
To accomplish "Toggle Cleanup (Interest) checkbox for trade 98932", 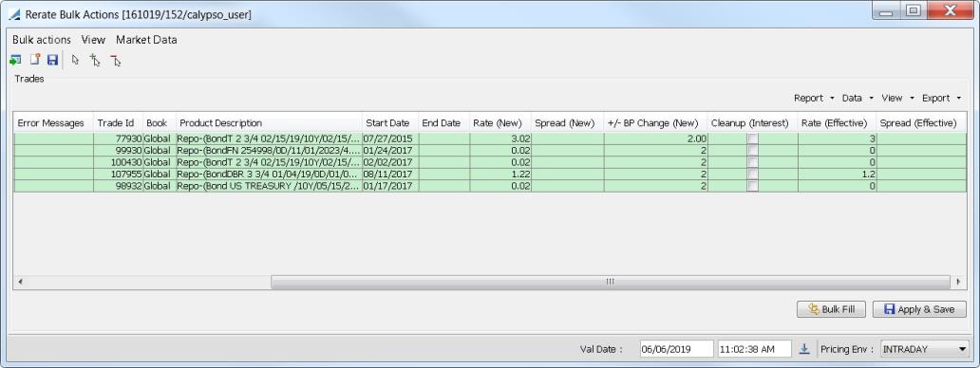I will pos(753,186).
